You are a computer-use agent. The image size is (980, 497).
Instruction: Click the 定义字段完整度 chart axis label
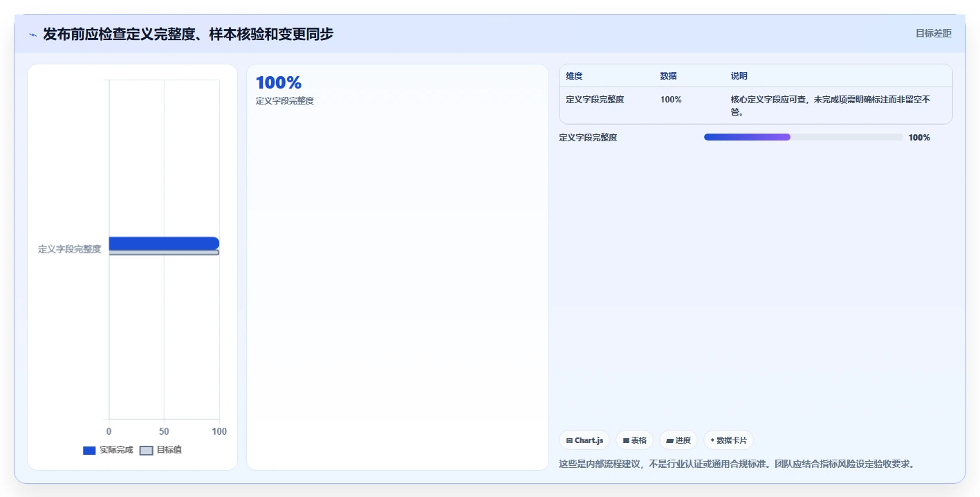[x=70, y=249]
